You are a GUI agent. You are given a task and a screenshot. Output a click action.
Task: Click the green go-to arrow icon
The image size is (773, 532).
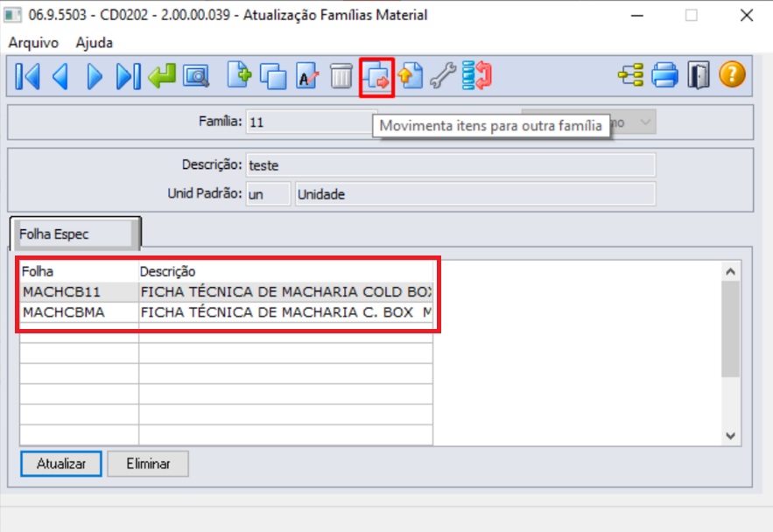162,76
